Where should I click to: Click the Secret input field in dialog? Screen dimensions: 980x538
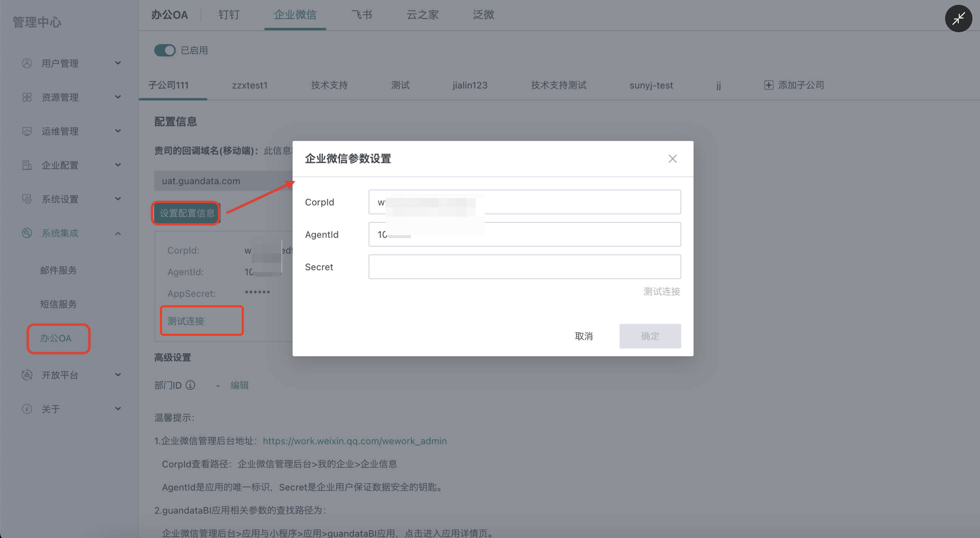click(x=524, y=267)
